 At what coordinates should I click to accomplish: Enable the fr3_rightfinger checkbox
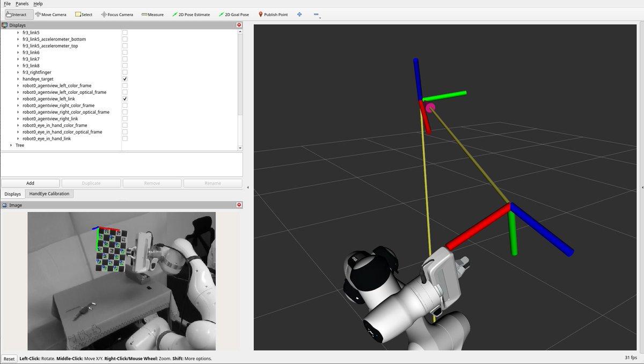[x=125, y=72]
